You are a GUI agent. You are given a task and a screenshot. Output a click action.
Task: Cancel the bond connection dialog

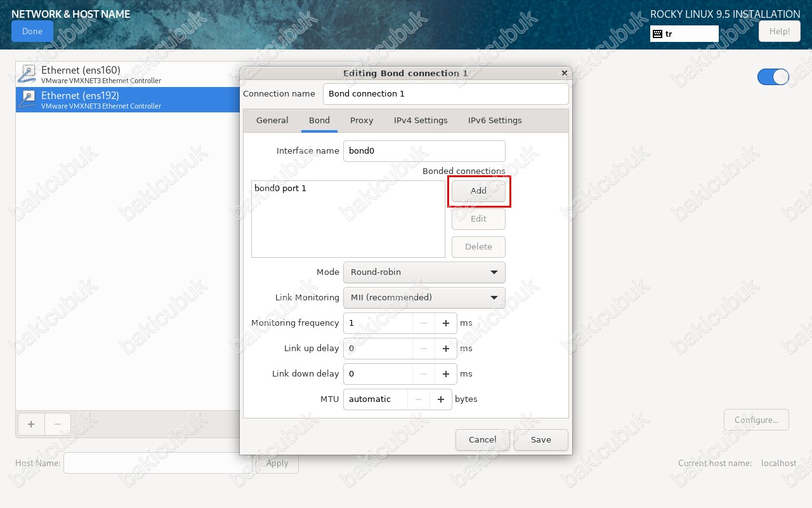click(482, 439)
